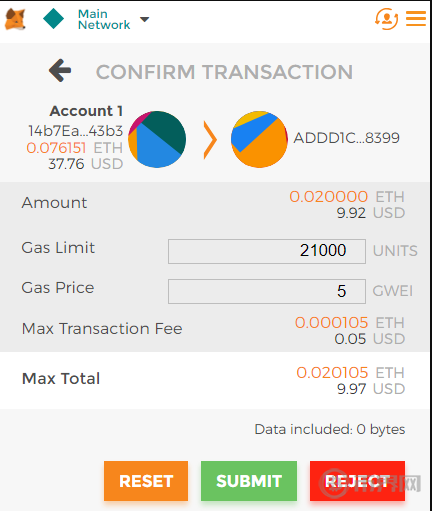Click the Amount 0.020000 ETH value
Image resolution: width=432 pixels, height=511 pixels.
coord(347,197)
